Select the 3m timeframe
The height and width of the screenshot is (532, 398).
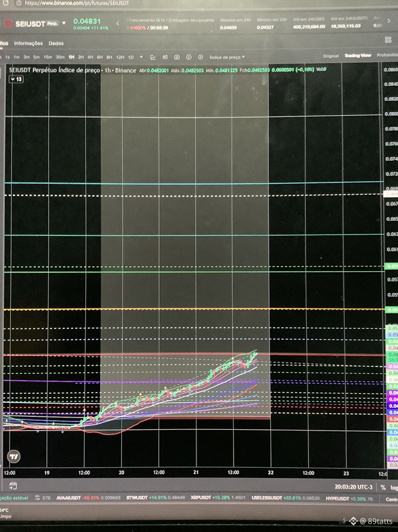coord(26,57)
